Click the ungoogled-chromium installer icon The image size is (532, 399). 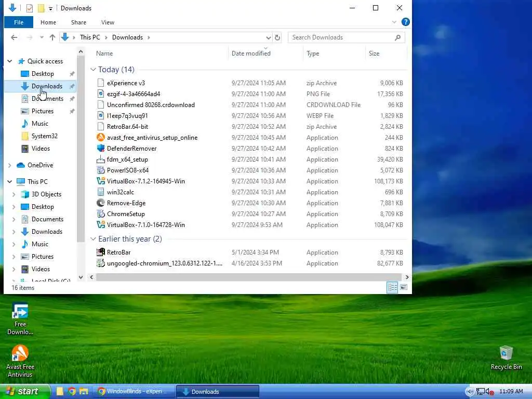pos(100,263)
